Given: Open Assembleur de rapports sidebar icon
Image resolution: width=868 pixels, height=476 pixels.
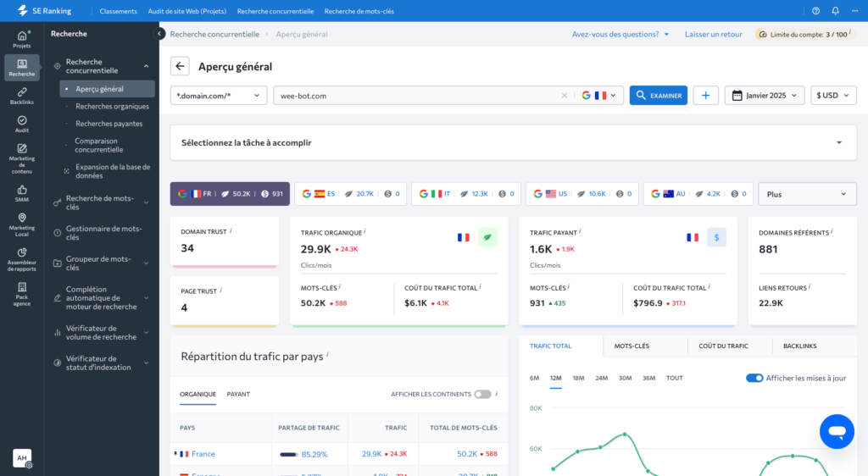Looking at the screenshot, I should 21,259.
